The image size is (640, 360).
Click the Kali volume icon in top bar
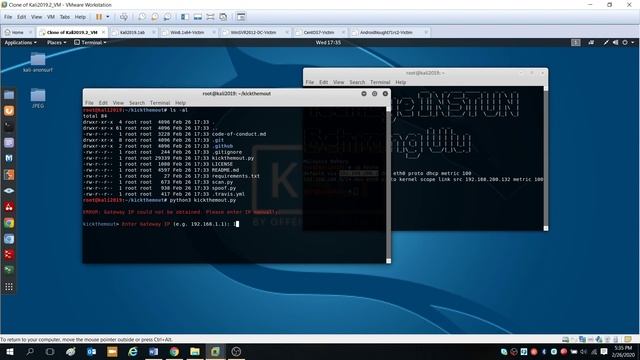click(x=616, y=42)
